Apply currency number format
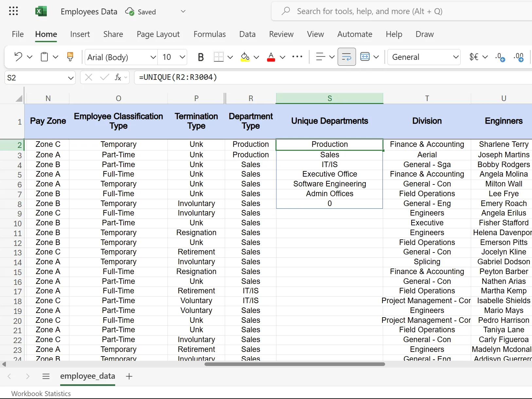This screenshot has width=532, height=399. tap(474, 57)
